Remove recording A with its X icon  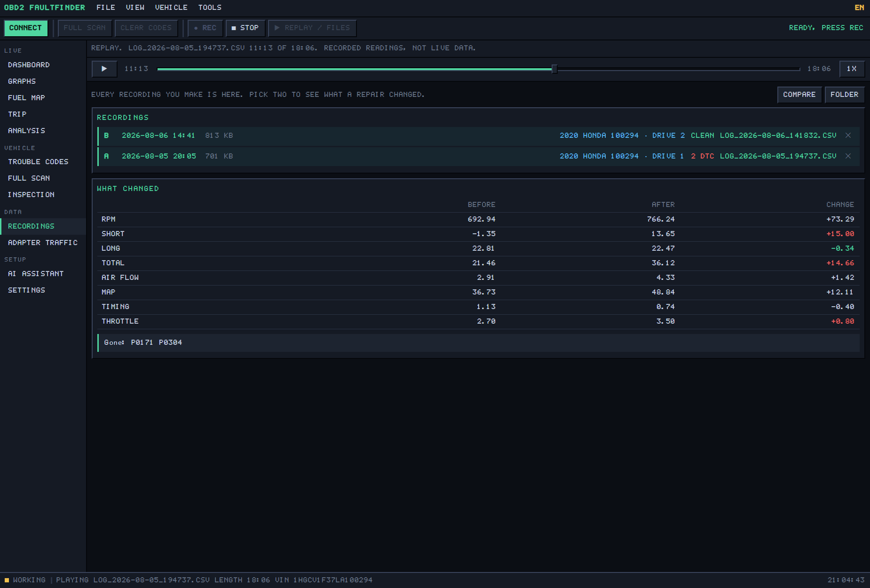(x=848, y=156)
